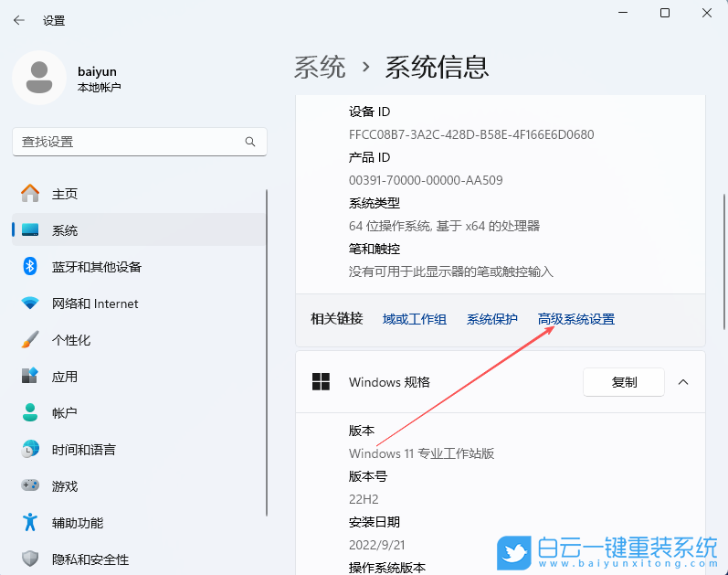Open the 个性化 section
Image resolution: width=728 pixels, height=575 pixels.
coord(139,340)
